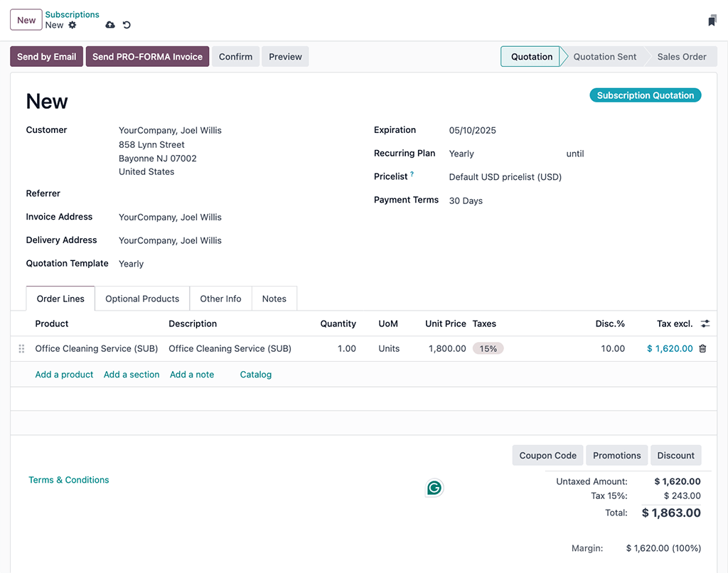This screenshot has height=573, width=728.
Task: Switch to the Optional Products tab
Action: point(141,299)
